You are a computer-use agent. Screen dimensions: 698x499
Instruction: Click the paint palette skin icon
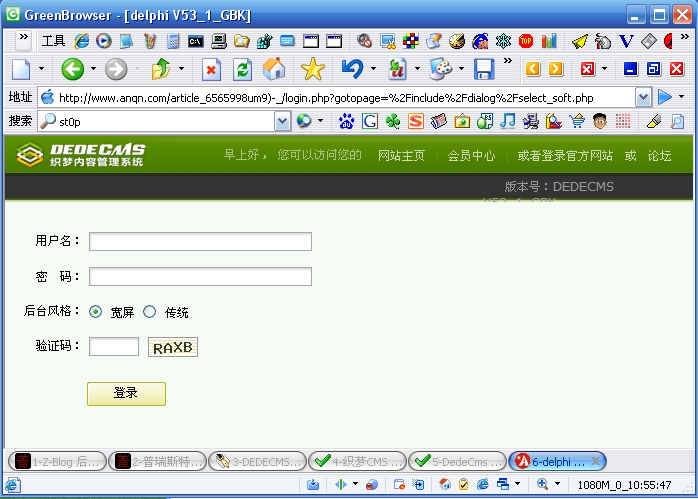click(440, 69)
